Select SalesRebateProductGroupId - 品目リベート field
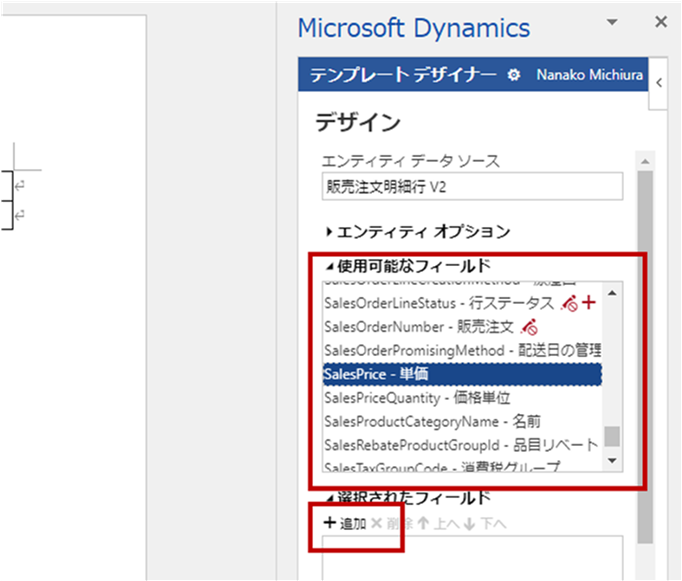Screen dimensions: 682x581 click(x=461, y=445)
